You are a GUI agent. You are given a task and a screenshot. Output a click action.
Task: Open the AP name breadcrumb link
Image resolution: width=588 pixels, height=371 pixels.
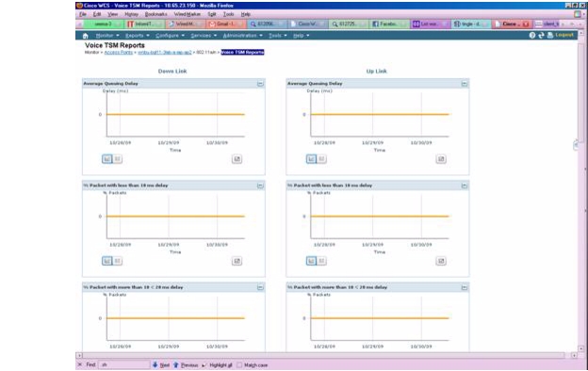pos(165,53)
